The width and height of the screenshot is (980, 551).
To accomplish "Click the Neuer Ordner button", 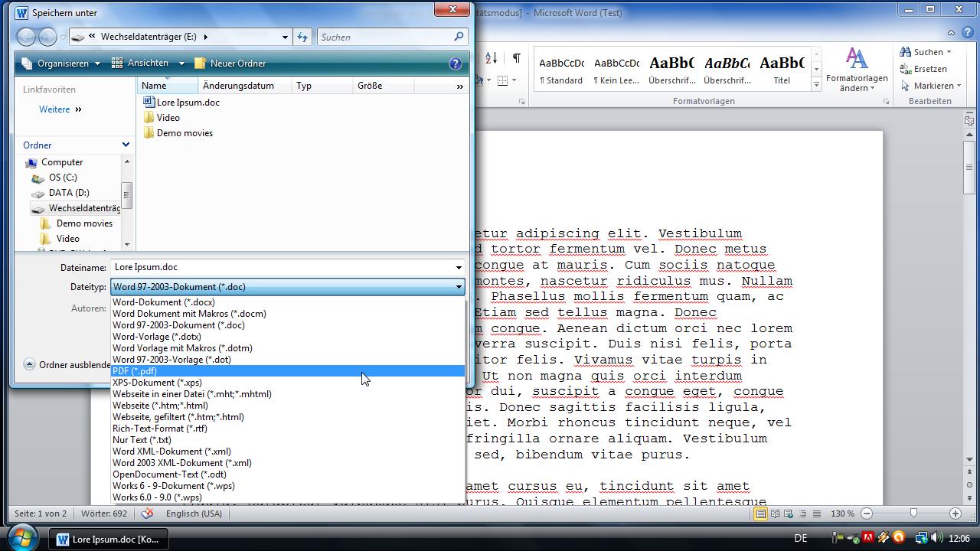I will [230, 64].
